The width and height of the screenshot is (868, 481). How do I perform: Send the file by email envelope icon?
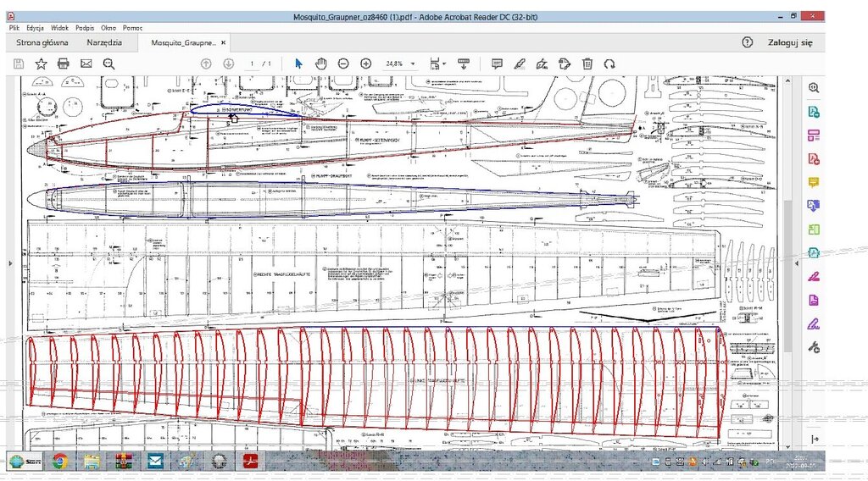coord(86,64)
